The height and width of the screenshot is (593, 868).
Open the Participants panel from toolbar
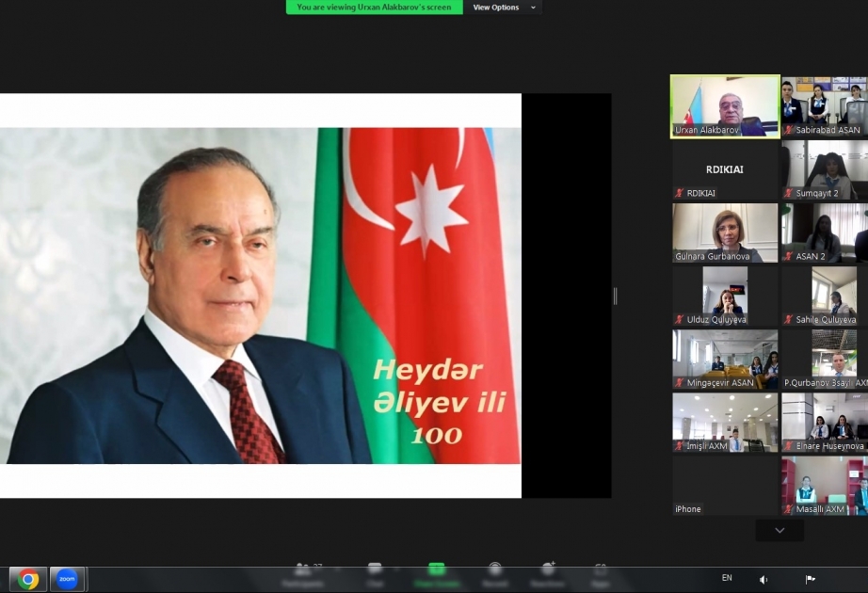tap(303, 575)
